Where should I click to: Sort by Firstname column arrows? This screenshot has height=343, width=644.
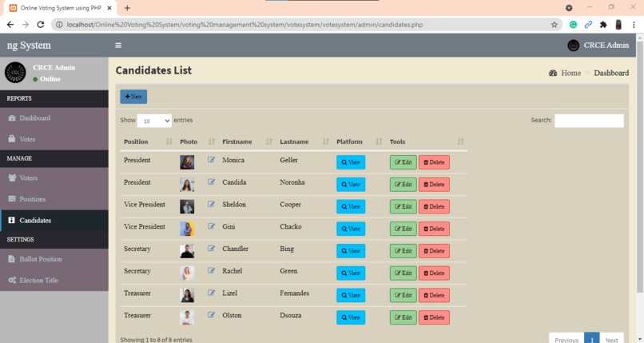269,142
